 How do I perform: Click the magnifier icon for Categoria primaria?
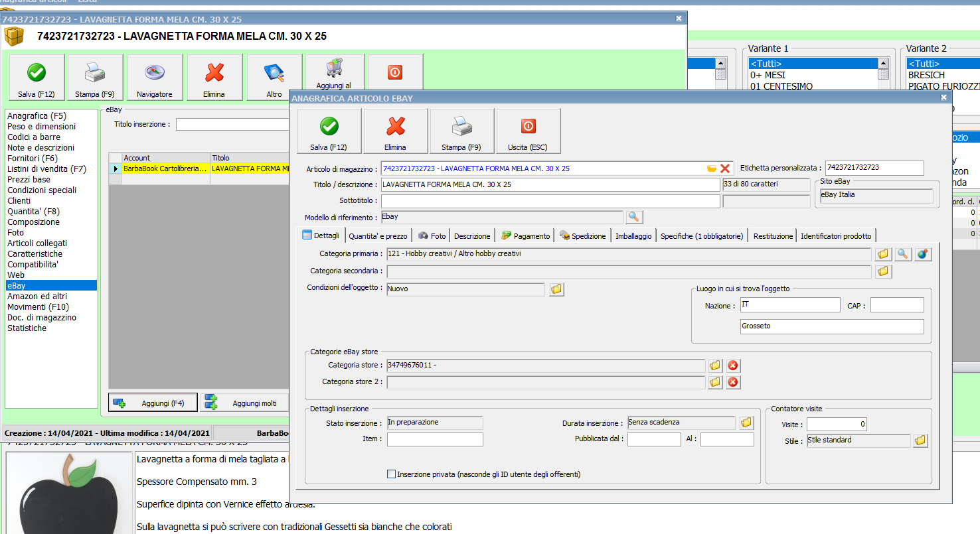[x=903, y=254]
